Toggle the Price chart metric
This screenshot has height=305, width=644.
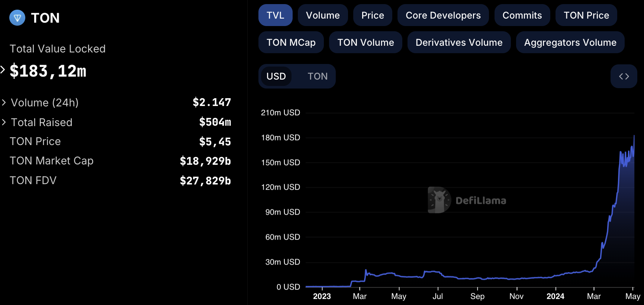pyautogui.click(x=373, y=15)
